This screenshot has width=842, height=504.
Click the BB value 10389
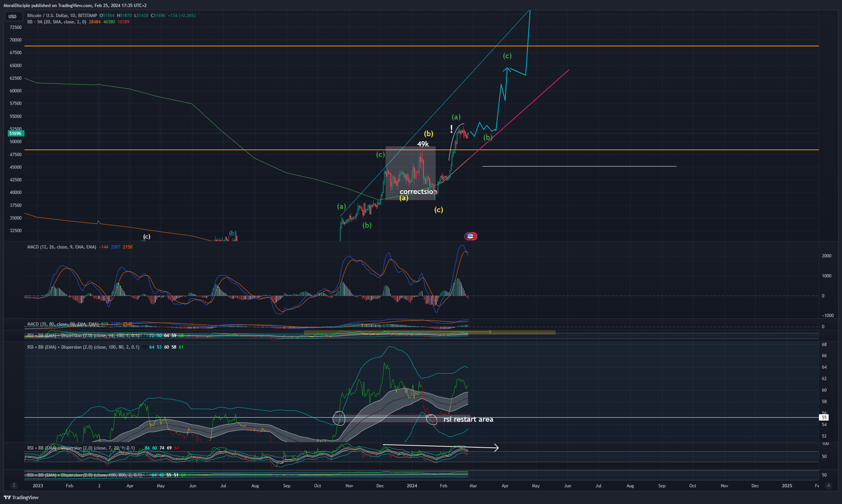(124, 22)
